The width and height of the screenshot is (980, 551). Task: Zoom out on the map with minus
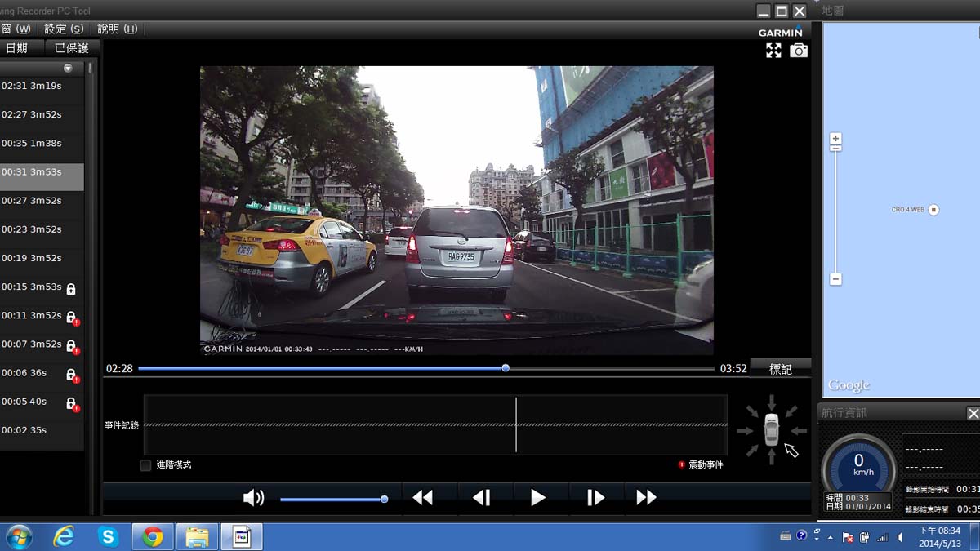coord(835,279)
